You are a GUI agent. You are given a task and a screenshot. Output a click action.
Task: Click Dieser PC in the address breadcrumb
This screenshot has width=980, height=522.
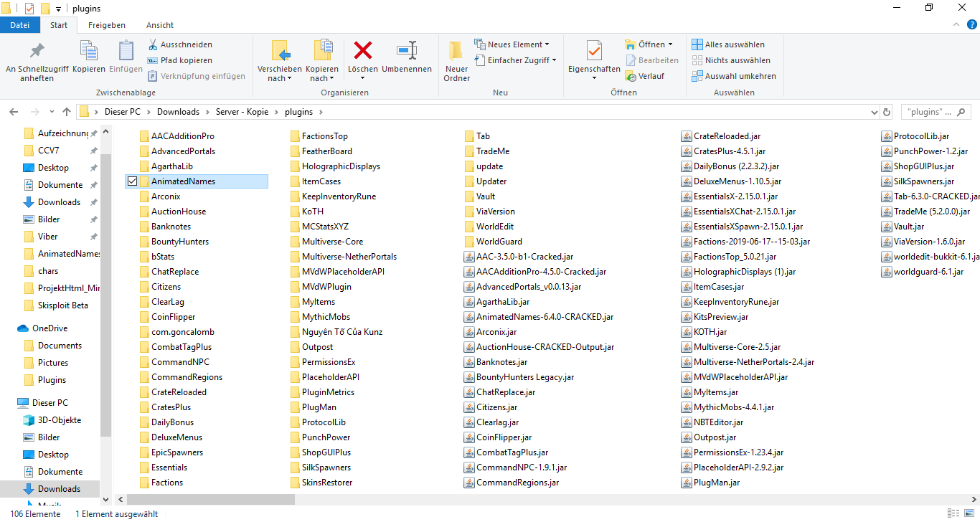[122, 112]
